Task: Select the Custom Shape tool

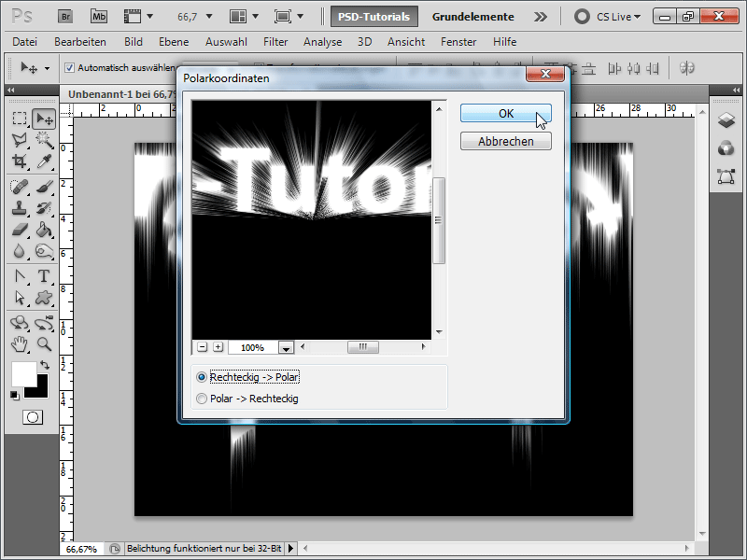Action: pos(44,298)
